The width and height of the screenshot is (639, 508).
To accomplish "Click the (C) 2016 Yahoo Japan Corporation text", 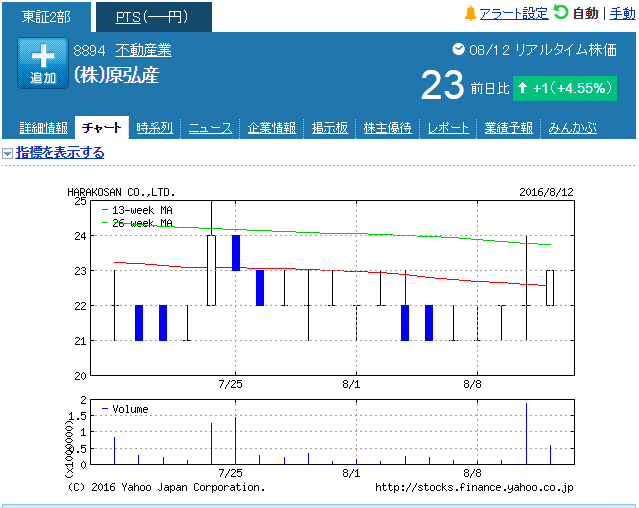I will pos(166,487).
